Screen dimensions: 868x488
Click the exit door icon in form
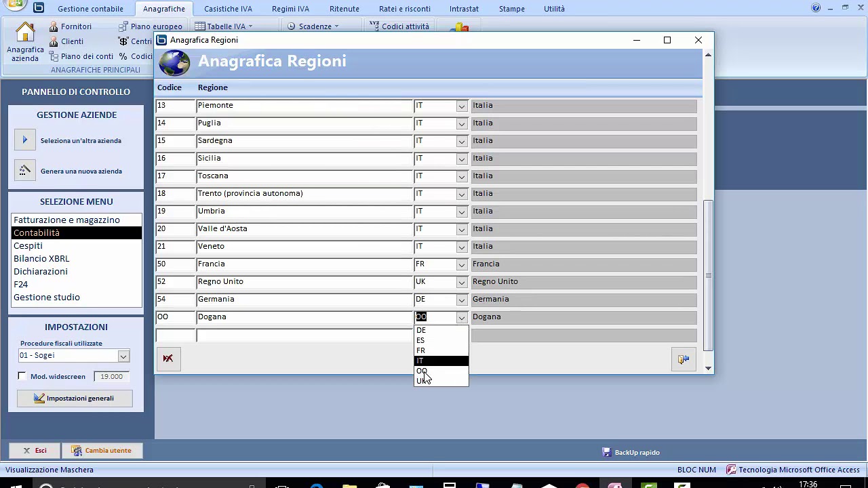point(683,359)
